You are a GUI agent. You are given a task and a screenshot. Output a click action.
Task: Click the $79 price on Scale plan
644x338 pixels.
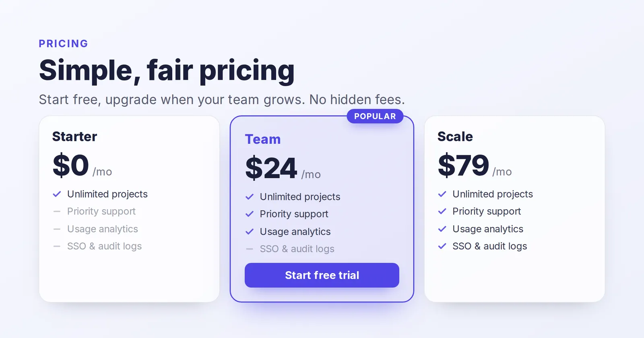tap(463, 165)
